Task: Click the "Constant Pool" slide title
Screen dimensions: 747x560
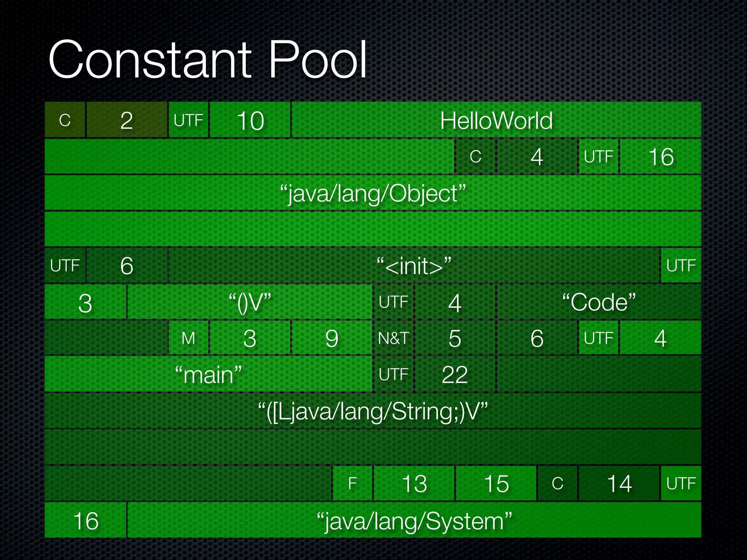Action: tap(208, 59)
